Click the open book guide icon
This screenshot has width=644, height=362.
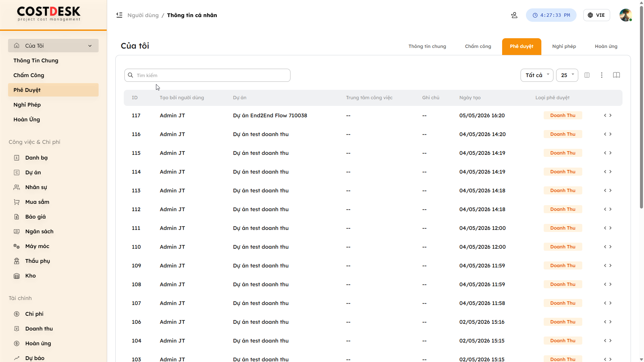click(616, 75)
